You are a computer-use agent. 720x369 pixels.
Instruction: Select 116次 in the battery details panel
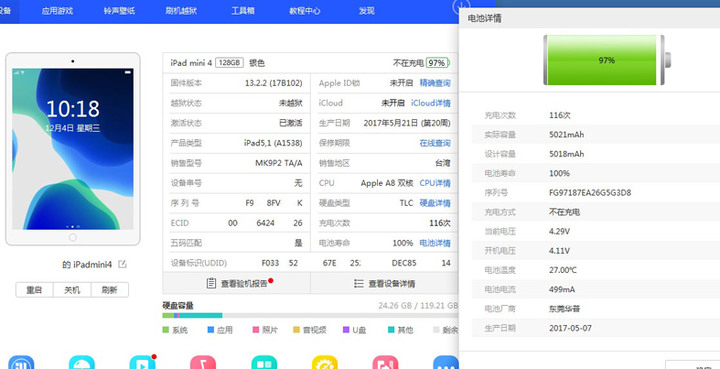(x=560, y=115)
